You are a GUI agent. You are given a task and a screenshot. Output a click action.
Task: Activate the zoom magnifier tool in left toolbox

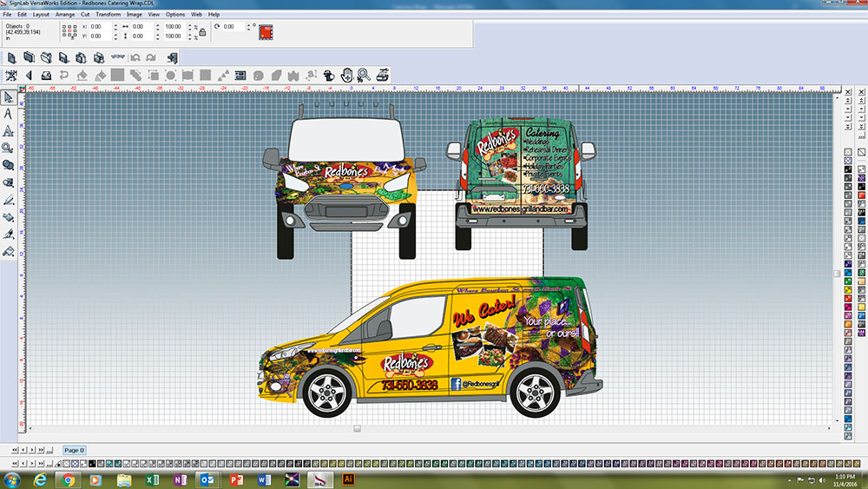[x=8, y=148]
